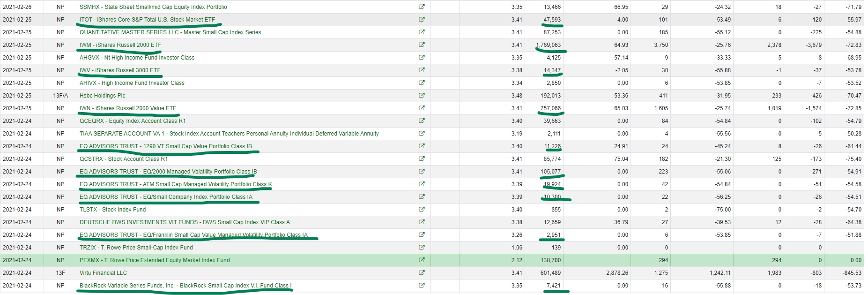The image size is (868, 295).
Task: Open external link for EQ/Small Company Index row
Action: (422, 197)
